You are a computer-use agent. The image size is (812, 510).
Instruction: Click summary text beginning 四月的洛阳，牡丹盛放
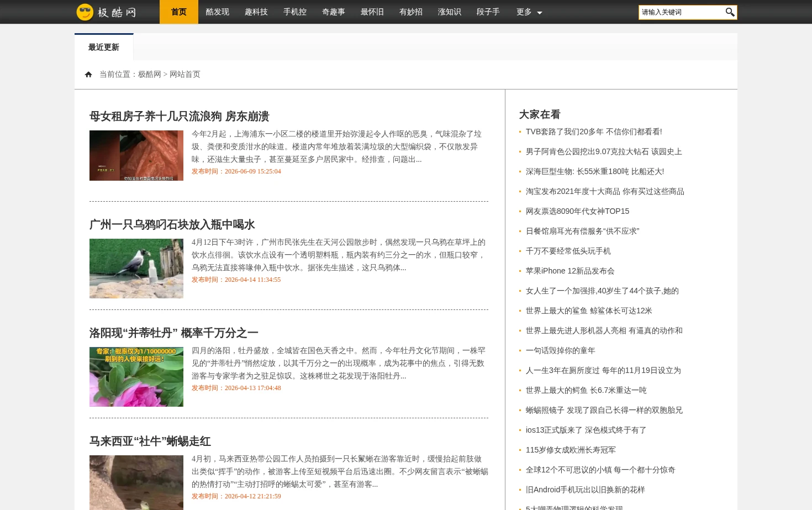pyautogui.click(x=338, y=363)
